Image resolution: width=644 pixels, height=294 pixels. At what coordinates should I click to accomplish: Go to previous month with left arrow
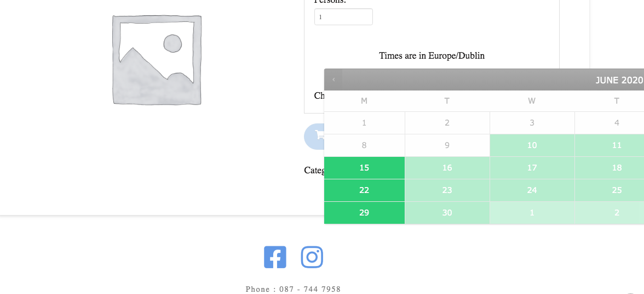(334, 80)
